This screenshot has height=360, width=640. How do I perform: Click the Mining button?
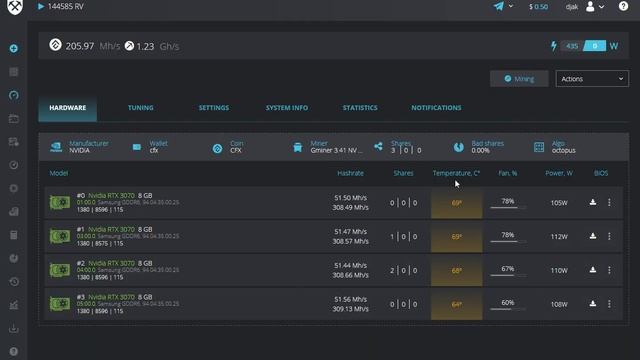coord(519,79)
